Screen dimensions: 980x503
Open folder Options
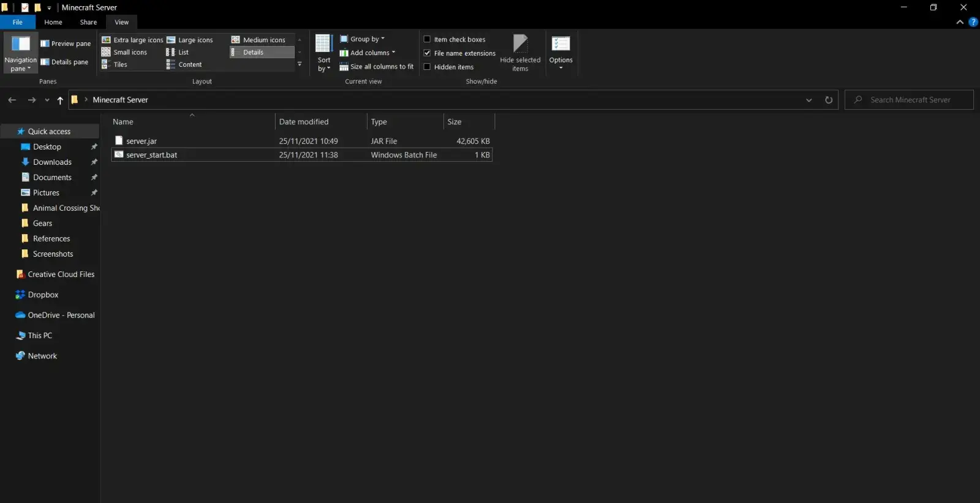[x=560, y=52]
